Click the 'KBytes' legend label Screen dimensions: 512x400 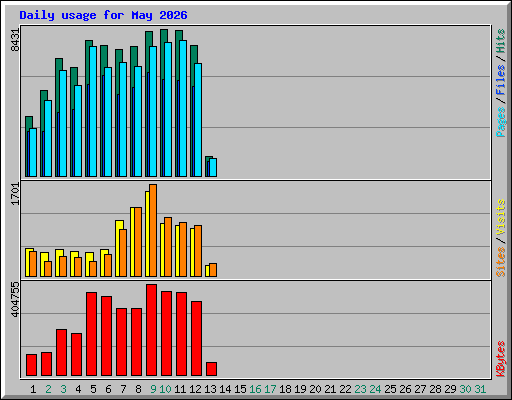pos(501,359)
